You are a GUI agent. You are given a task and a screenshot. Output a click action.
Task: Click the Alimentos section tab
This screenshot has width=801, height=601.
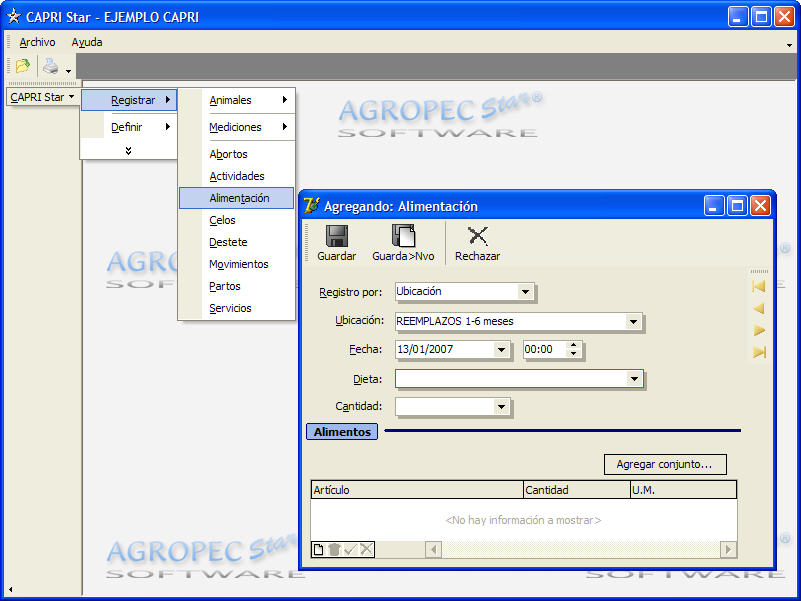tap(342, 432)
